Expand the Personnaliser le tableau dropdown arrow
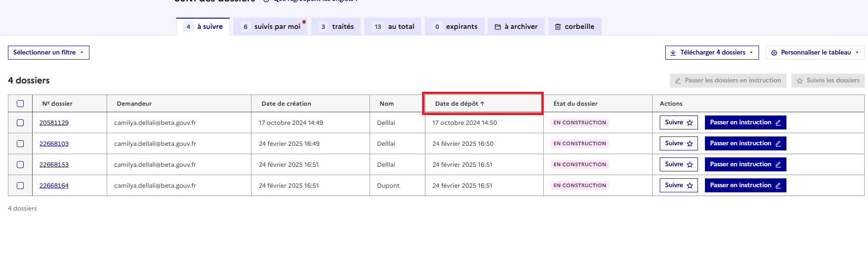Viewport: 868px width, 258px height. (x=857, y=53)
